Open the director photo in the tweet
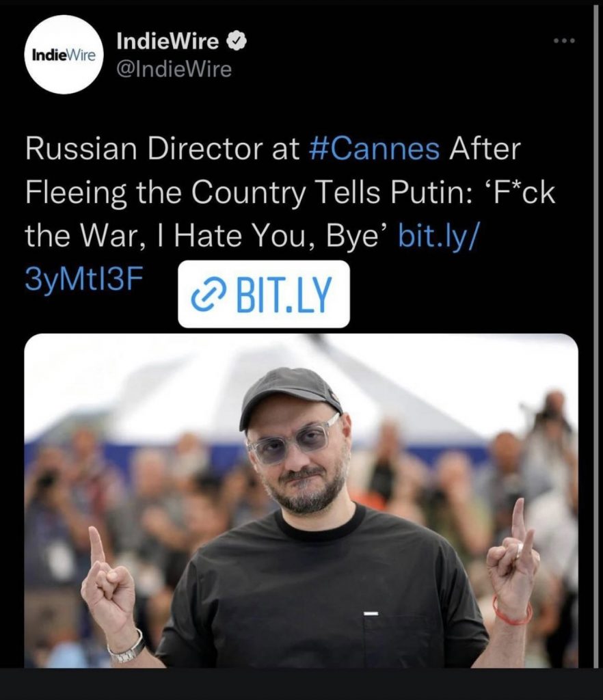The width and height of the screenshot is (603, 700). [x=301, y=500]
